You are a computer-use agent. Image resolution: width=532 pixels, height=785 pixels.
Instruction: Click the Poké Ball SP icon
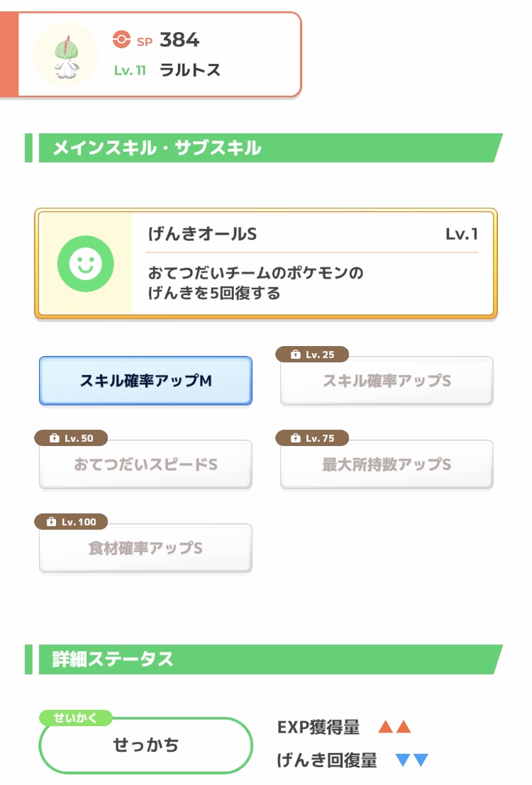[x=121, y=40]
